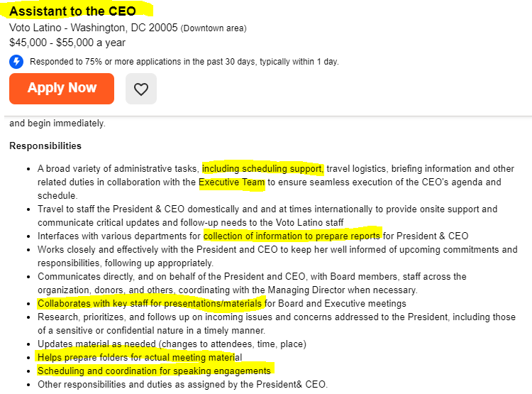The image size is (532, 394).
Task: Click the highlighted "Executive Team" phrase
Action: 232,182
